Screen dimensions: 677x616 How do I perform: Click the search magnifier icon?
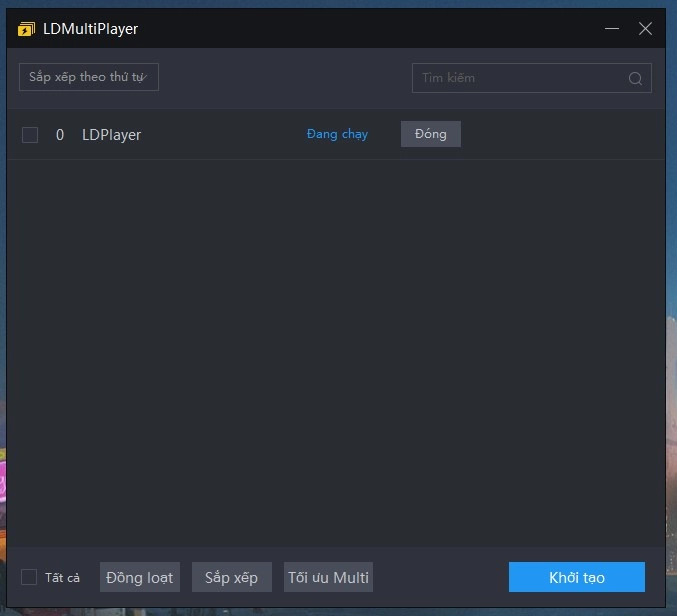click(x=635, y=79)
